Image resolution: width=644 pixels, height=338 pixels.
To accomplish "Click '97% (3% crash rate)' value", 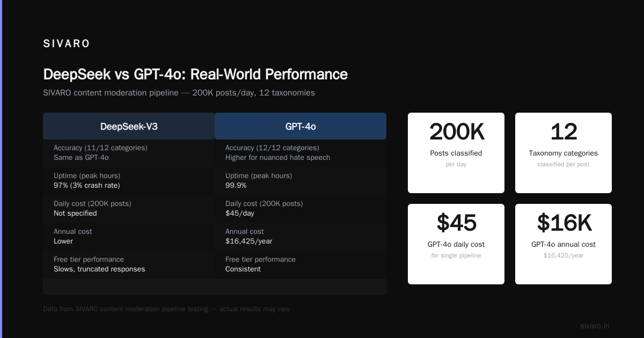I will pyautogui.click(x=87, y=185).
